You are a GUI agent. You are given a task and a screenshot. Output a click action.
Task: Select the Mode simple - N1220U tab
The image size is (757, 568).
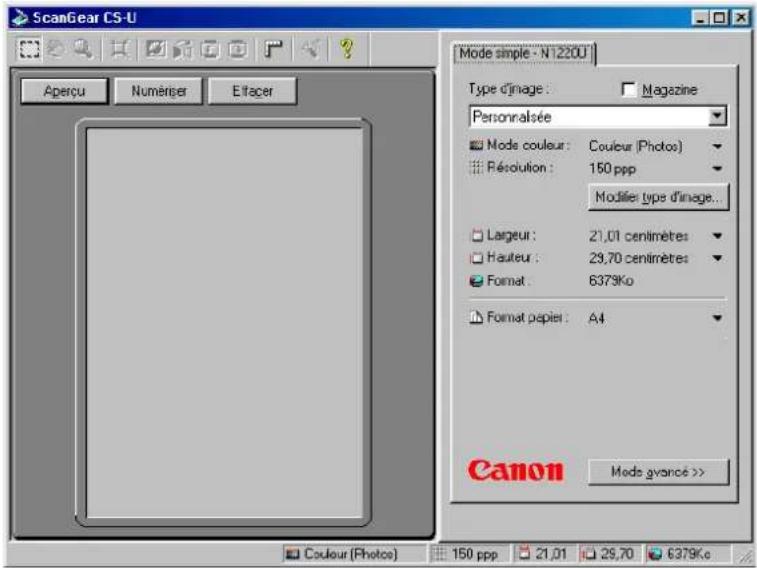point(524,53)
